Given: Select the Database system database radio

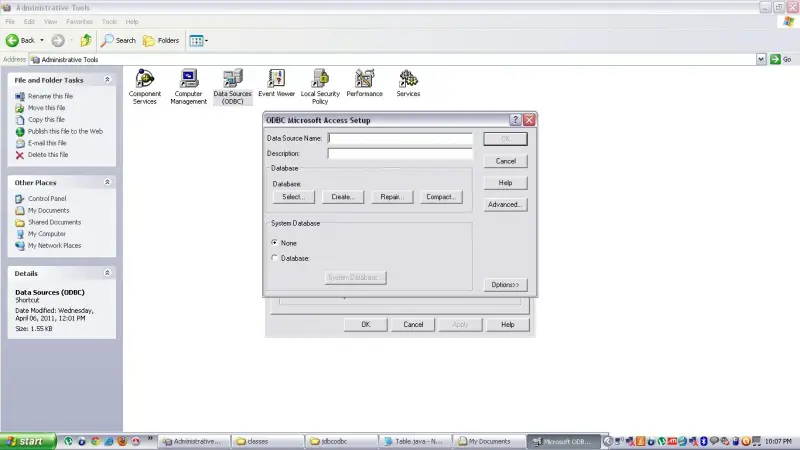Looking at the screenshot, I should click(274, 258).
